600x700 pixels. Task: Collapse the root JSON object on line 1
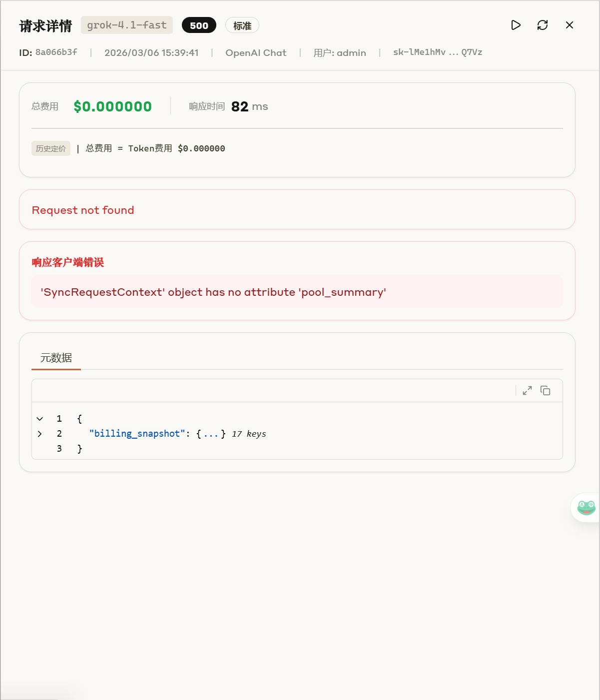pyautogui.click(x=40, y=419)
